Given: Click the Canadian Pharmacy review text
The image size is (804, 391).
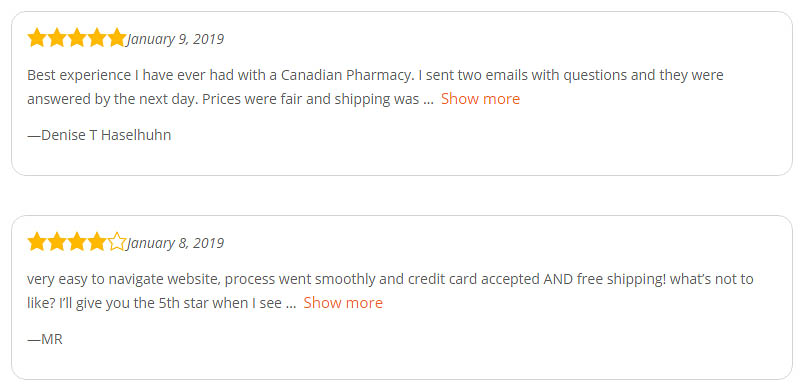Looking at the screenshot, I should (375, 87).
